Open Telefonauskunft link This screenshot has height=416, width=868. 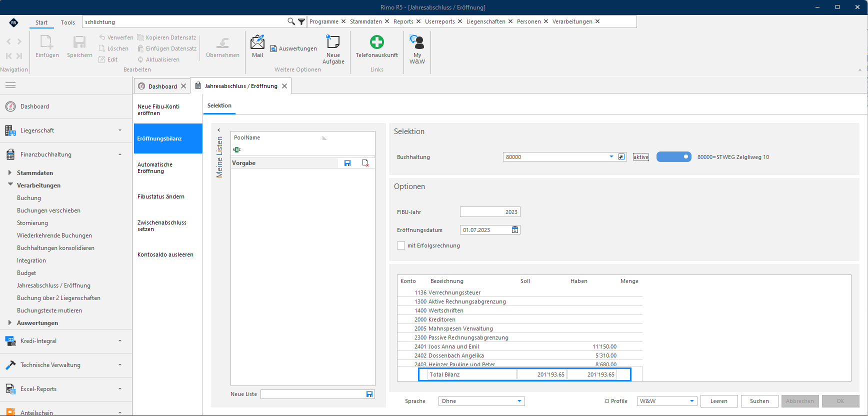point(377,46)
